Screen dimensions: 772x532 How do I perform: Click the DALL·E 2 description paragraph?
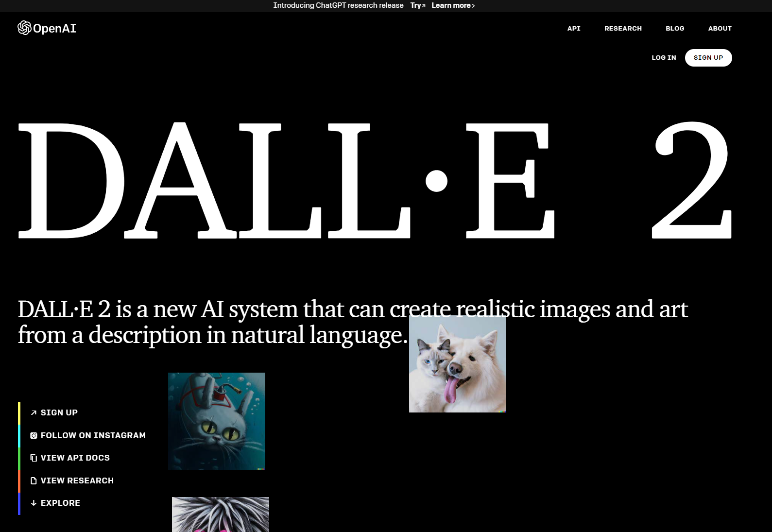click(353, 322)
